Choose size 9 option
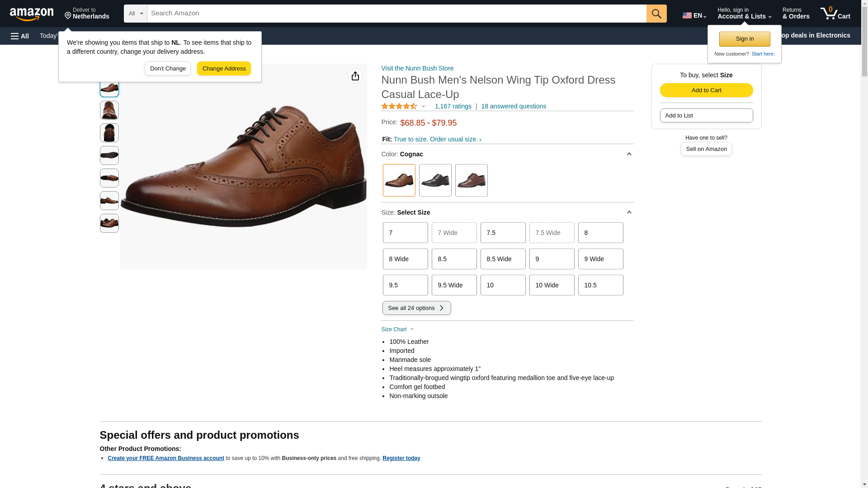The image size is (868, 488). 552,259
